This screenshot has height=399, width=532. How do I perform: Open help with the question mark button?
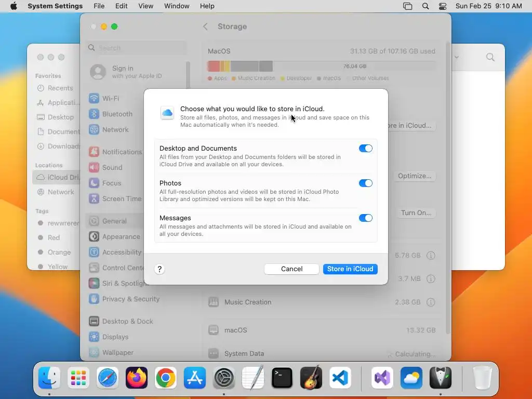click(x=159, y=269)
